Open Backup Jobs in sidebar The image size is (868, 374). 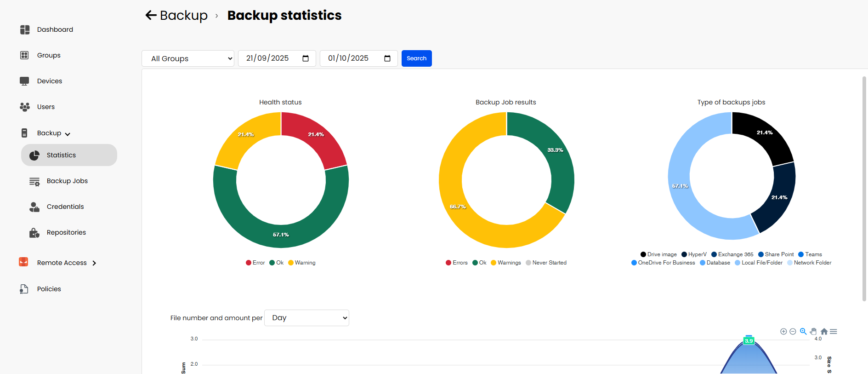pyautogui.click(x=67, y=181)
